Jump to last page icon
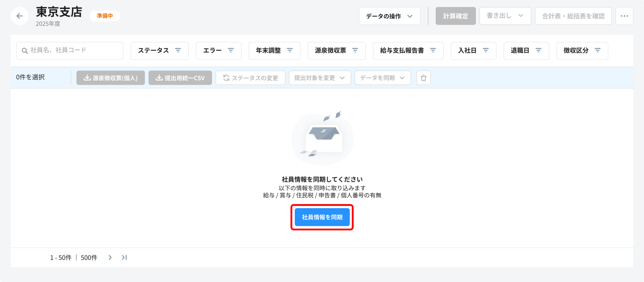This screenshot has width=644, height=282. click(x=124, y=257)
